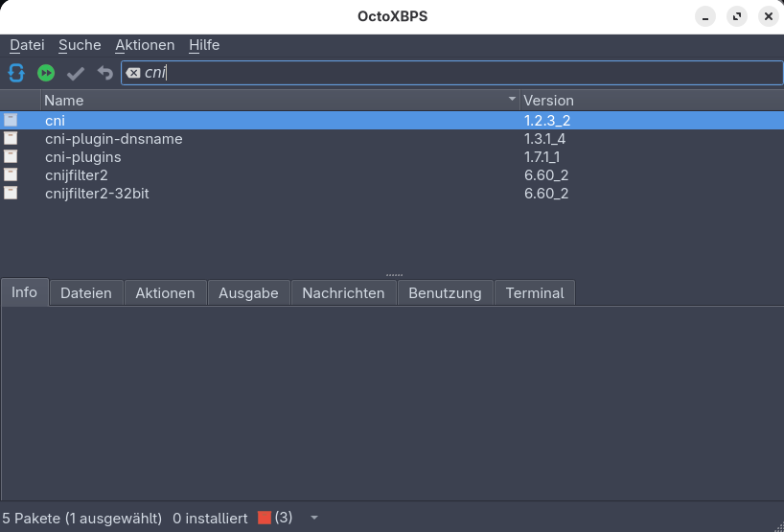Click the blue sync database icon
This screenshot has width=784, height=532.
pyautogui.click(x=16, y=73)
